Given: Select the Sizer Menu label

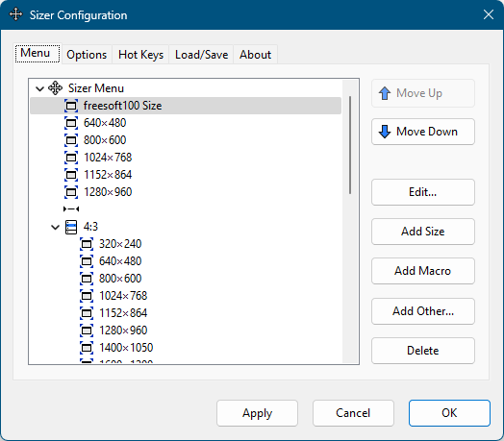Looking at the screenshot, I should coord(96,88).
